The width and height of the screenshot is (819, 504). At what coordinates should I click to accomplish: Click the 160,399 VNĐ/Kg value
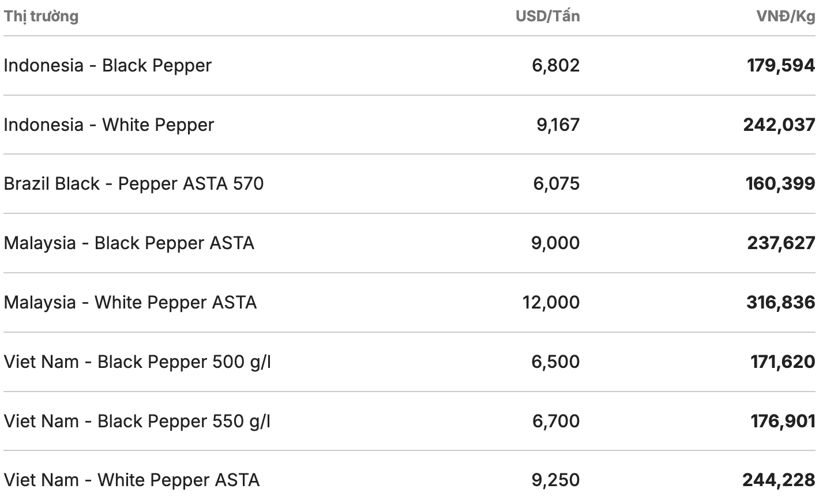780,183
